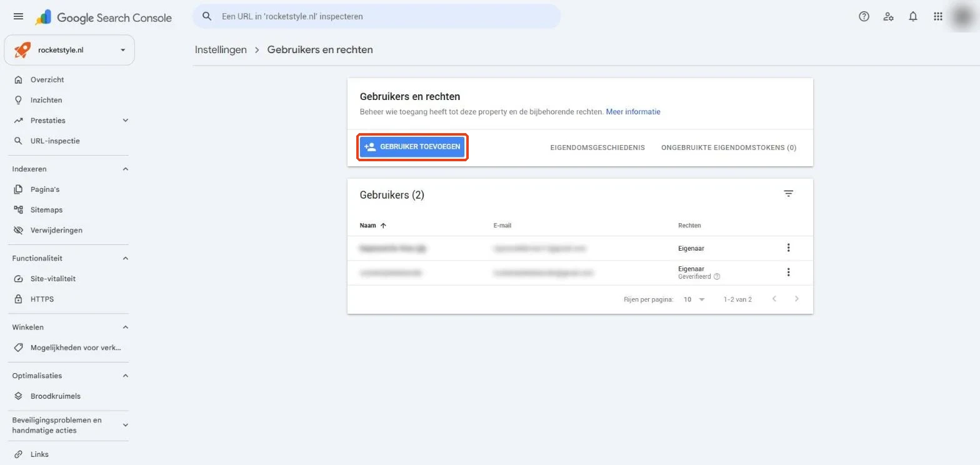Image resolution: width=980 pixels, height=465 pixels.
Task: Open options menu for the unverified Eigenaar row
Action: click(x=788, y=248)
